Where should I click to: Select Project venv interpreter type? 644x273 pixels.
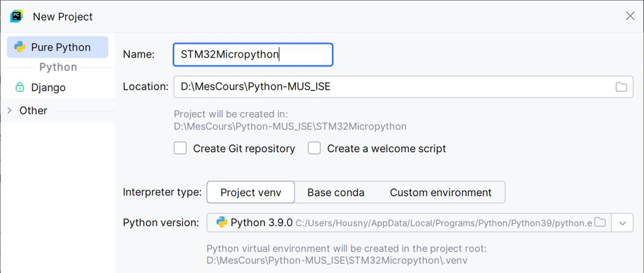pos(251,192)
